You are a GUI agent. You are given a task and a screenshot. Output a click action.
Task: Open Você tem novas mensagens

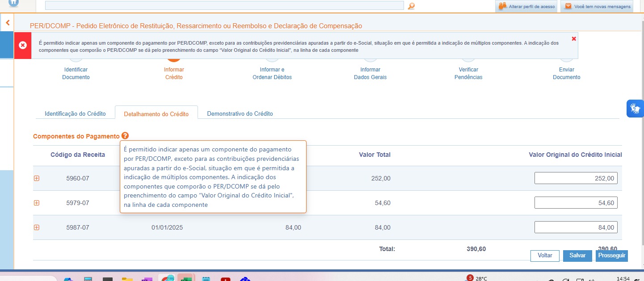point(597,6)
